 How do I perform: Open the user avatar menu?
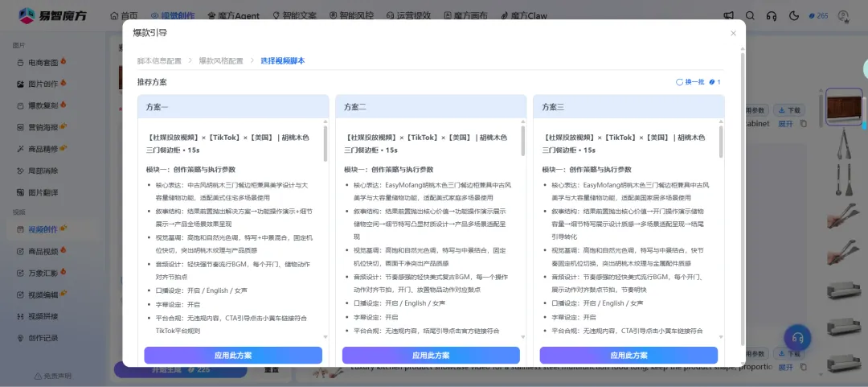[x=843, y=16]
